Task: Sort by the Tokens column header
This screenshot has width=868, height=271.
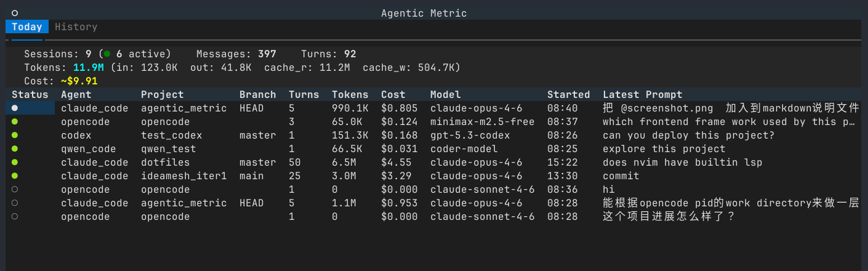Action: pos(350,94)
